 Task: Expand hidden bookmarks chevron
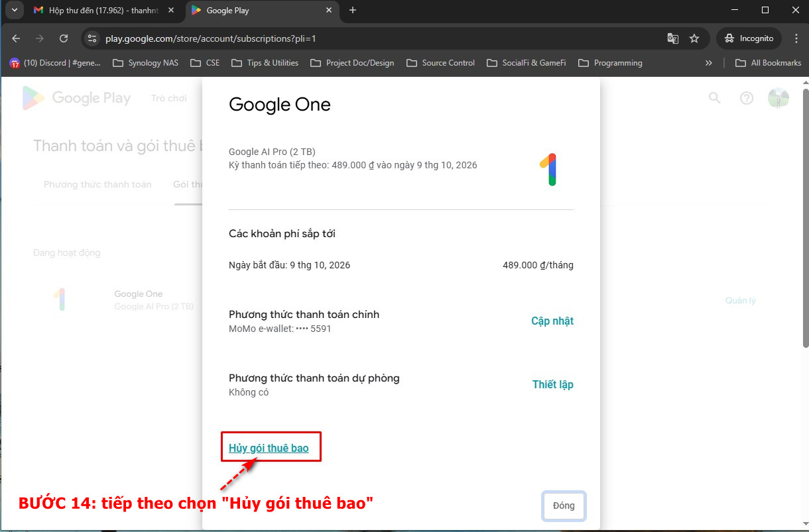pos(708,63)
